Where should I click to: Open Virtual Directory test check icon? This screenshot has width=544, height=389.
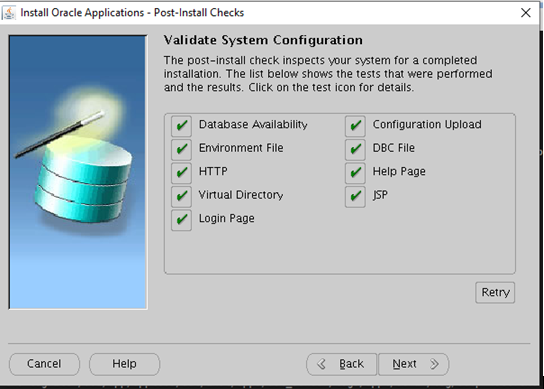(181, 196)
